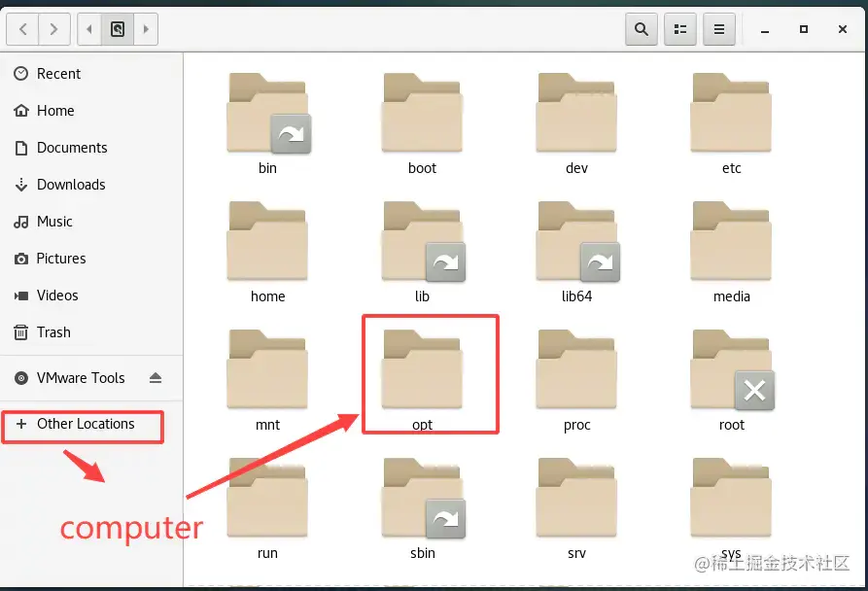Click the path bar disk location icon
868x591 pixels.
[x=118, y=29]
